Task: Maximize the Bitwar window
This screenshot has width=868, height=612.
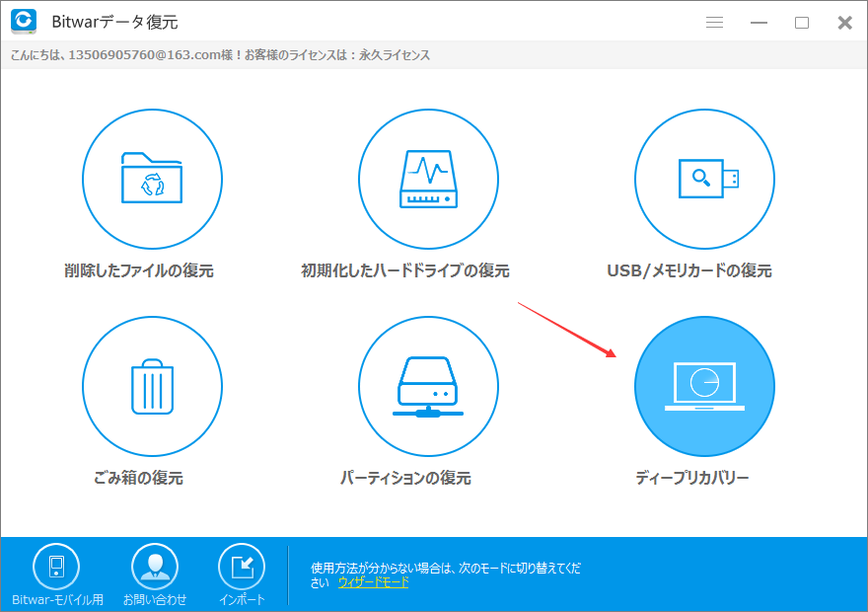Action: point(802,23)
